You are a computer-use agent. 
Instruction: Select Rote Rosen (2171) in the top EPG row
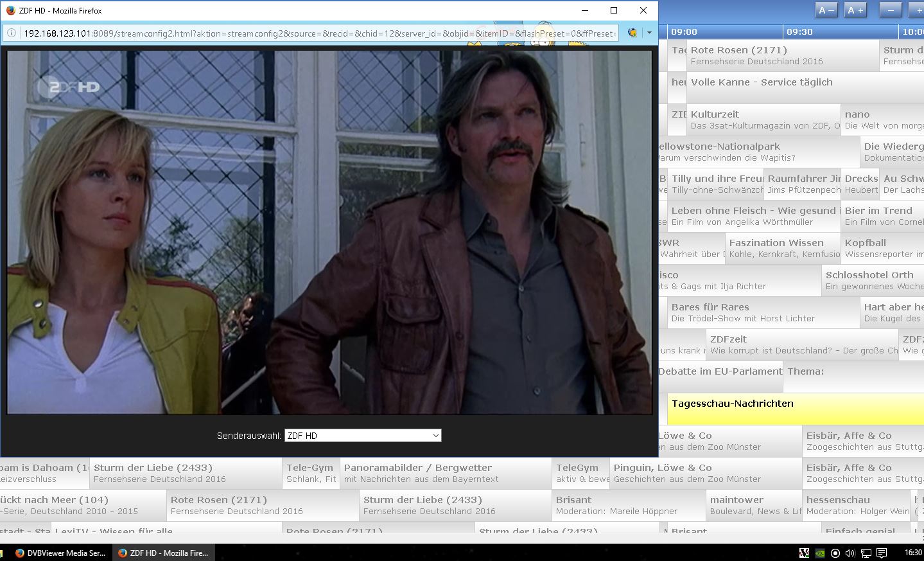point(783,55)
